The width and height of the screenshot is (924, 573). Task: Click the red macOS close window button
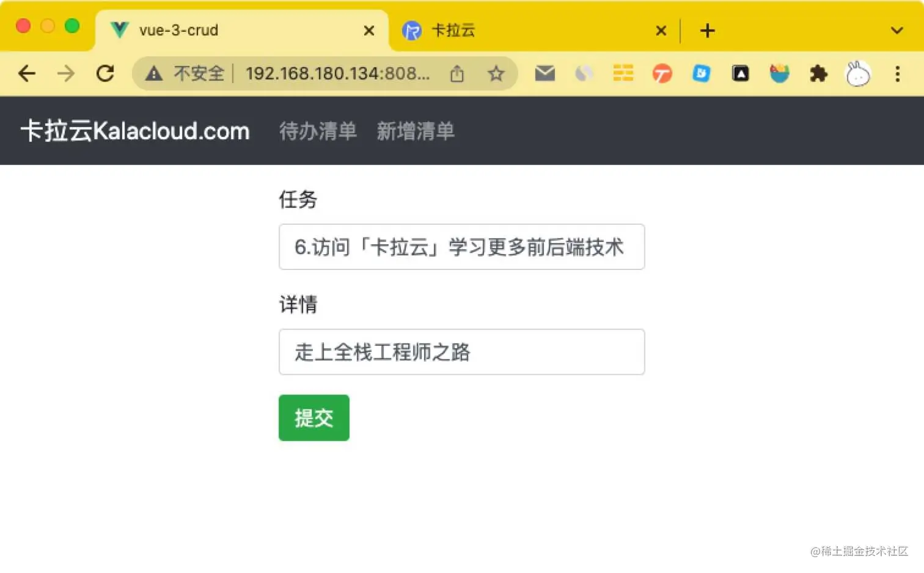pyautogui.click(x=23, y=26)
